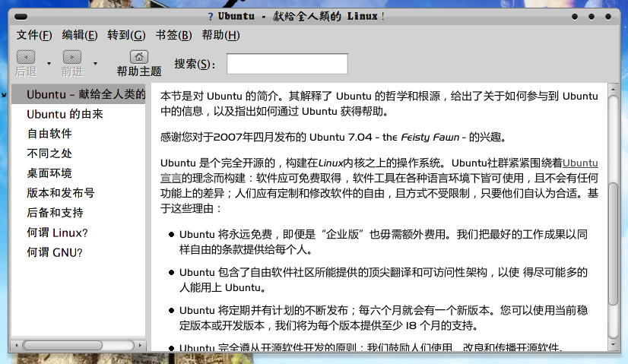Viewport: 628px width, 364px height.
Task: Click the Forward (前进) arrow icon
Action: [72, 57]
